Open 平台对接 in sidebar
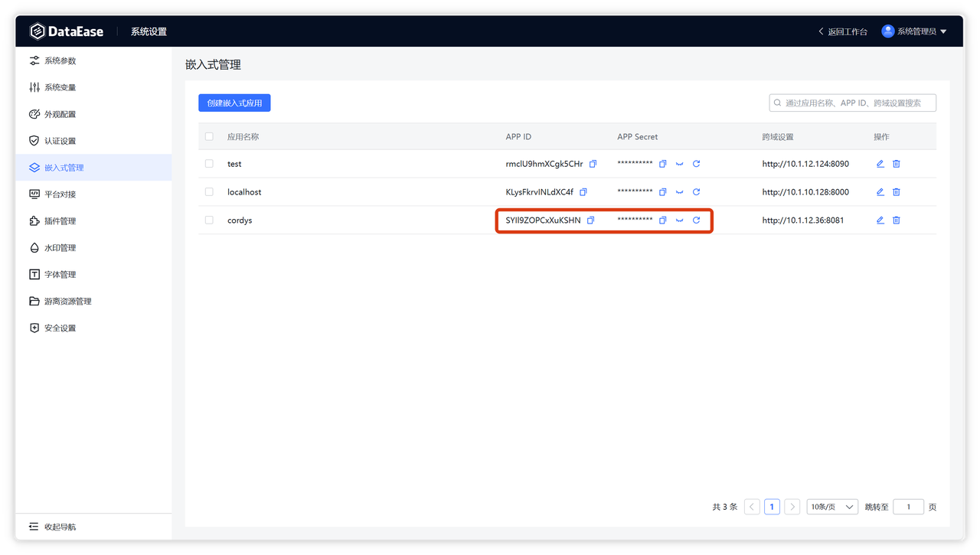980x555 pixels. pyautogui.click(x=93, y=194)
